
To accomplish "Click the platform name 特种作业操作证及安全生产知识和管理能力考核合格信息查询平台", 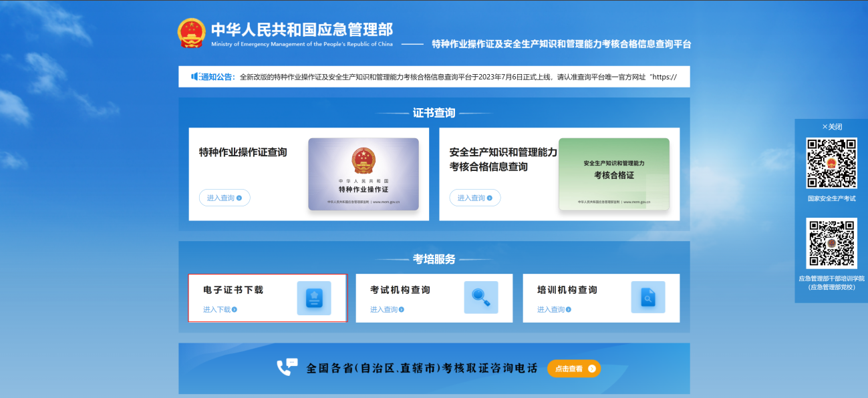I will click(561, 44).
